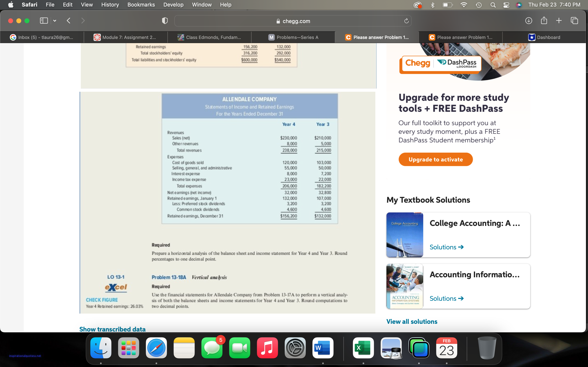588x367 pixels.
Task: Expand the Show transcribed data section
Action: 112,329
